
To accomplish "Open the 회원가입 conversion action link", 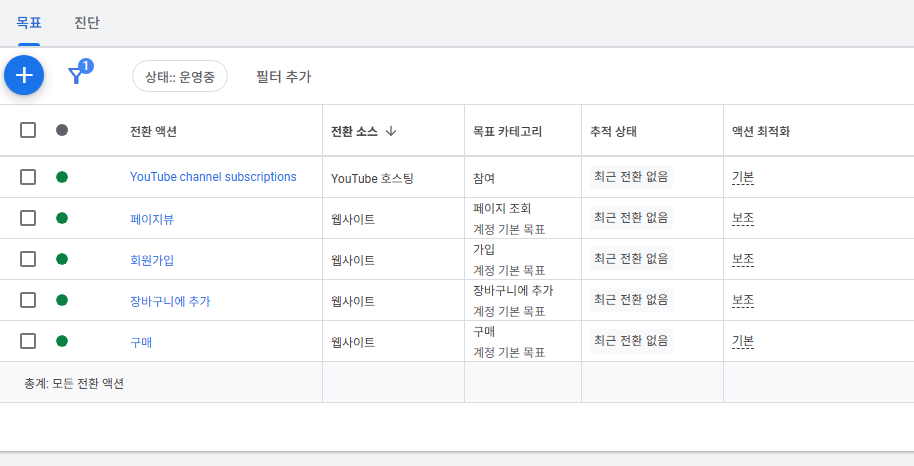I will [152, 260].
